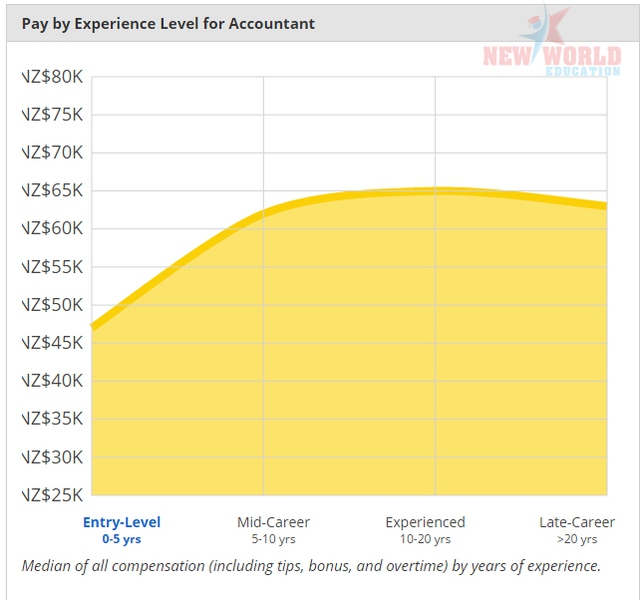The width and height of the screenshot is (640, 600).
Task: Select the Mid-Career 5-10 yrs label
Action: [x=273, y=530]
